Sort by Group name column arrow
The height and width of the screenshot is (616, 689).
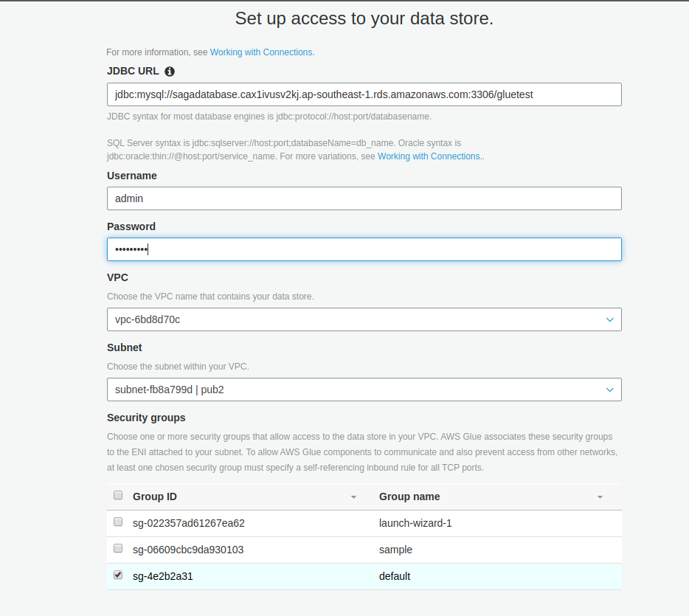click(600, 497)
